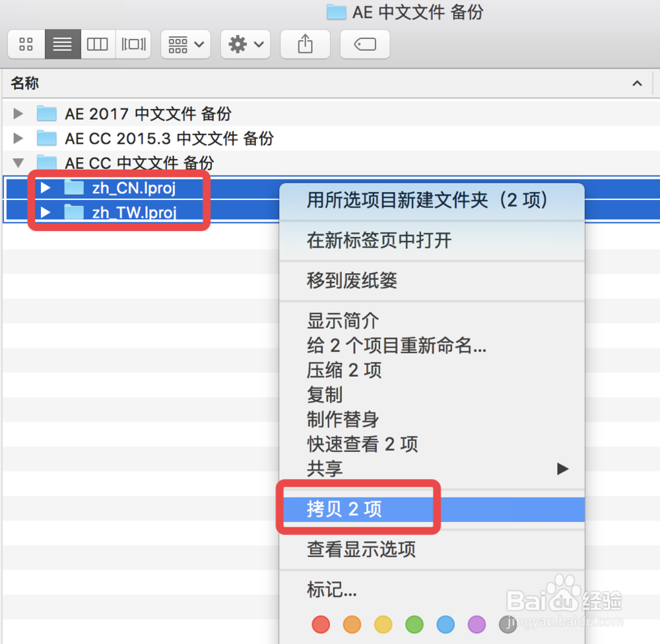Expand zh_CN.lproj folder triangle
Screen dimensions: 660x644
pos(46,188)
